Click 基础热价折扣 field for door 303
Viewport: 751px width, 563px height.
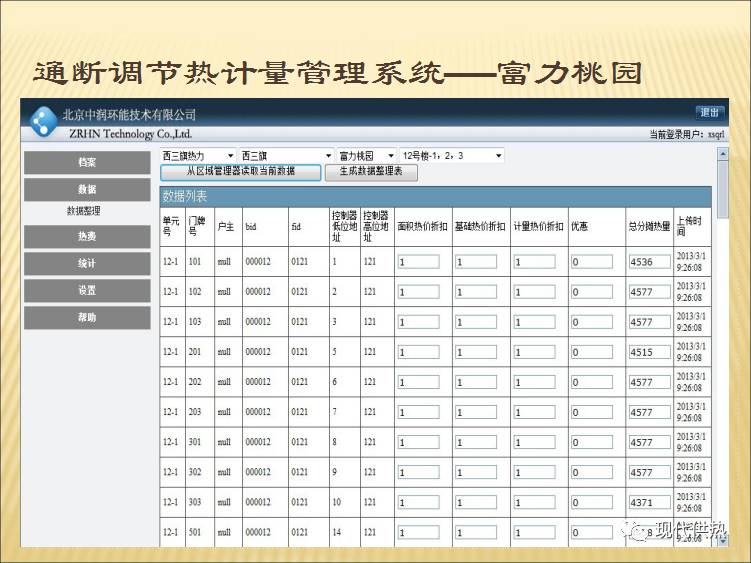(x=476, y=502)
